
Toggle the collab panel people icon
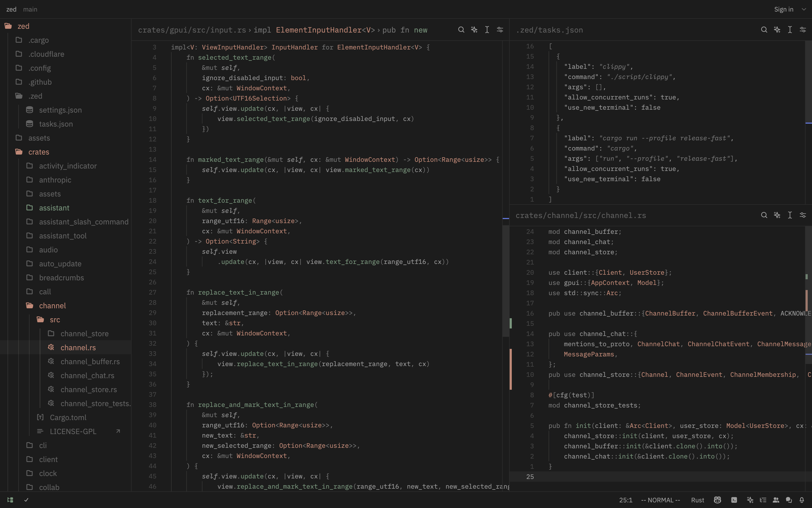point(776,500)
